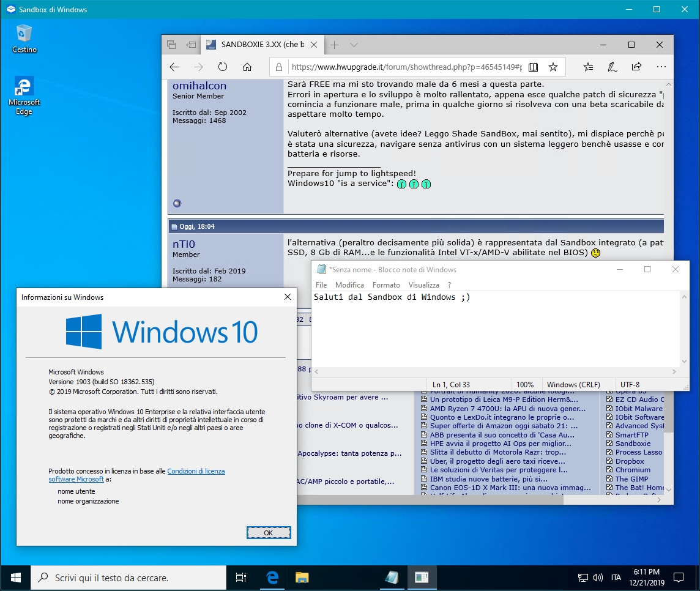Open The GIMP download link
This screenshot has width=700, height=591.
[631, 479]
